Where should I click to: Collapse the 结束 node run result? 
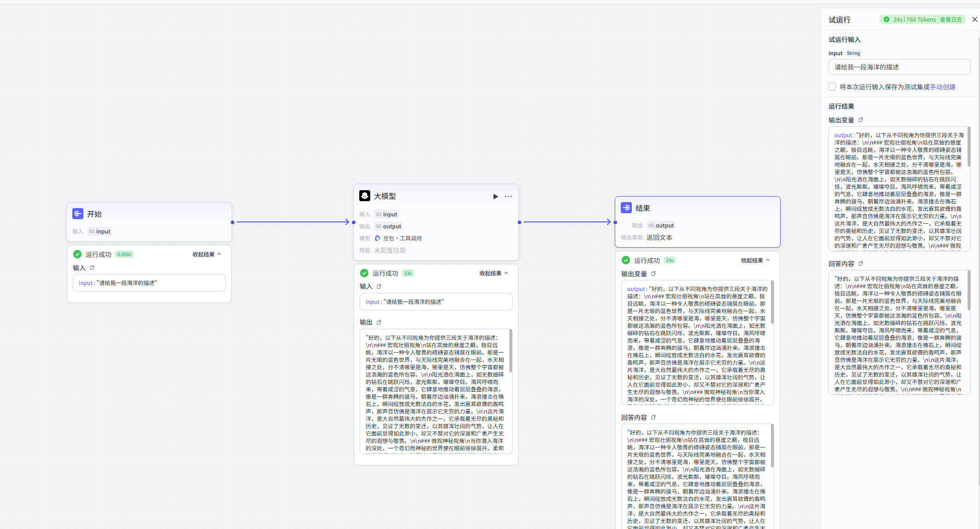pos(755,260)
